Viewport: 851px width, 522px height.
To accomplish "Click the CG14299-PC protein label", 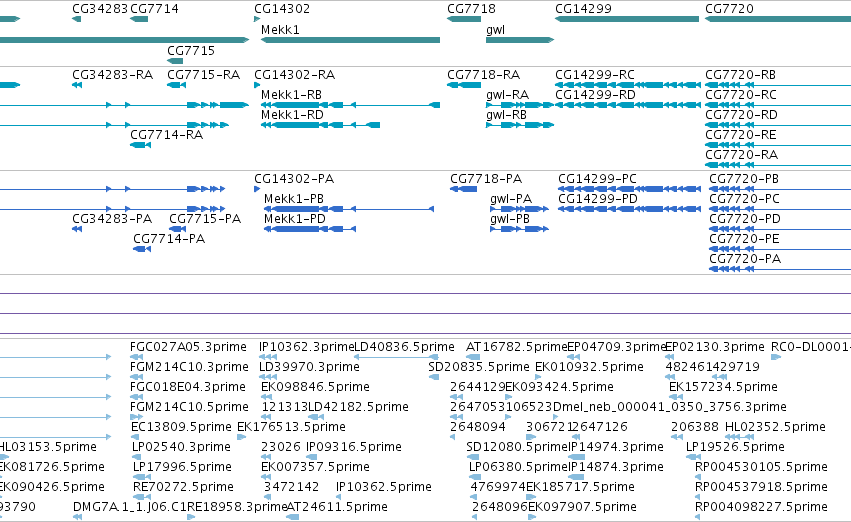I will 598,179.
